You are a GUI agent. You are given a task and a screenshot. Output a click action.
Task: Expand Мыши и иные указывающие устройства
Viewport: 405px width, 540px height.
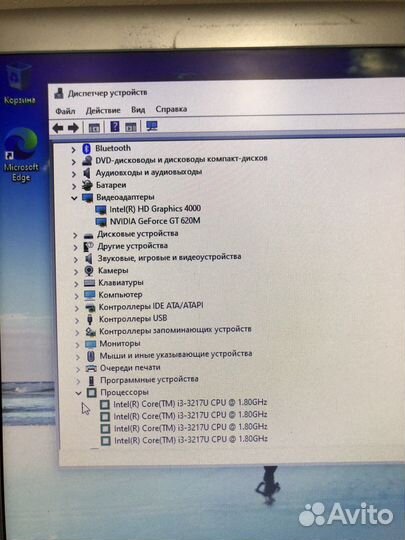click(x=78, y=357)
